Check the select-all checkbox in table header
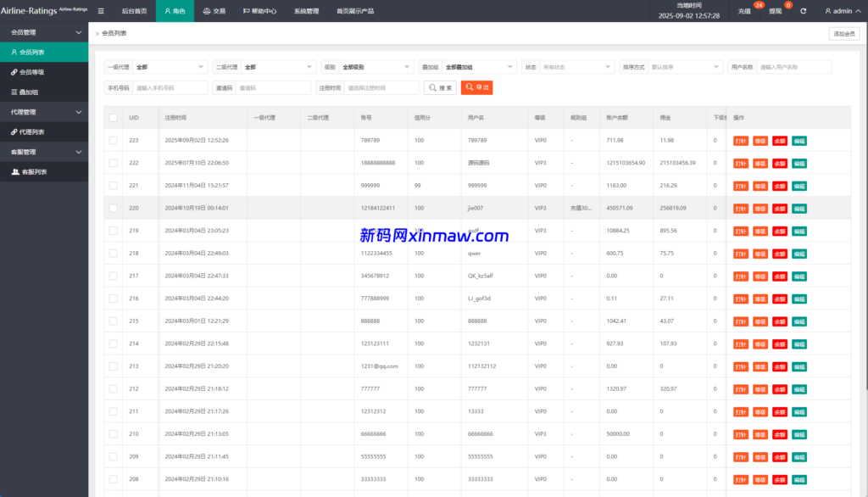868x497 pixels. tap(113, 117)
